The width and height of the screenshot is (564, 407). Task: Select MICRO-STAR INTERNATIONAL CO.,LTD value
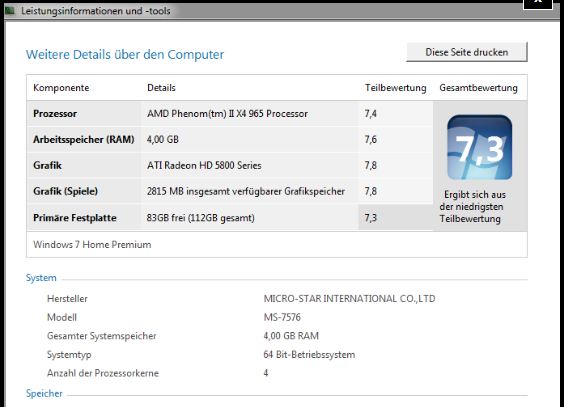click(349, 299)
